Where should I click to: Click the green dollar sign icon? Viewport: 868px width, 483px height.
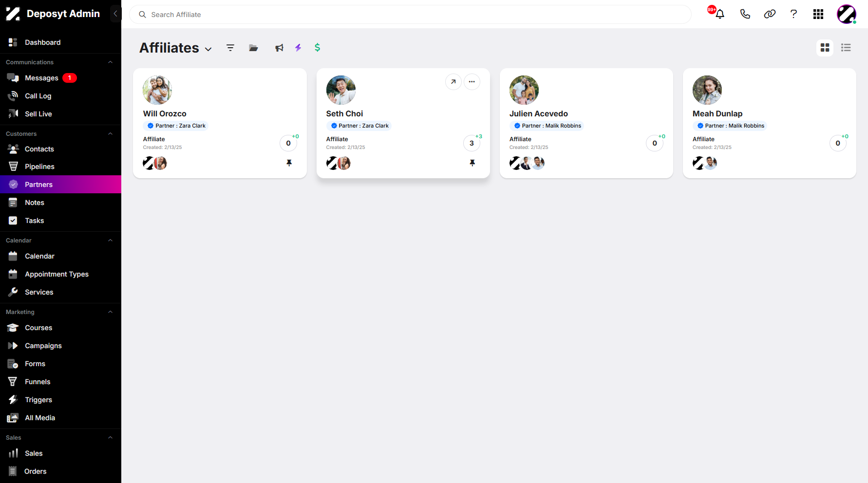318,47
